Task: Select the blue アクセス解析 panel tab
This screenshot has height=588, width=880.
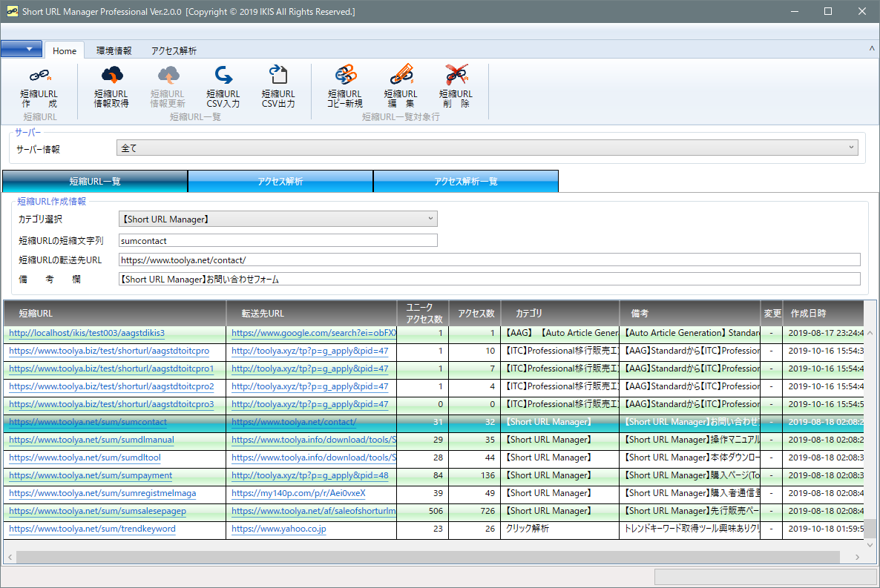Action: [280, 181]
